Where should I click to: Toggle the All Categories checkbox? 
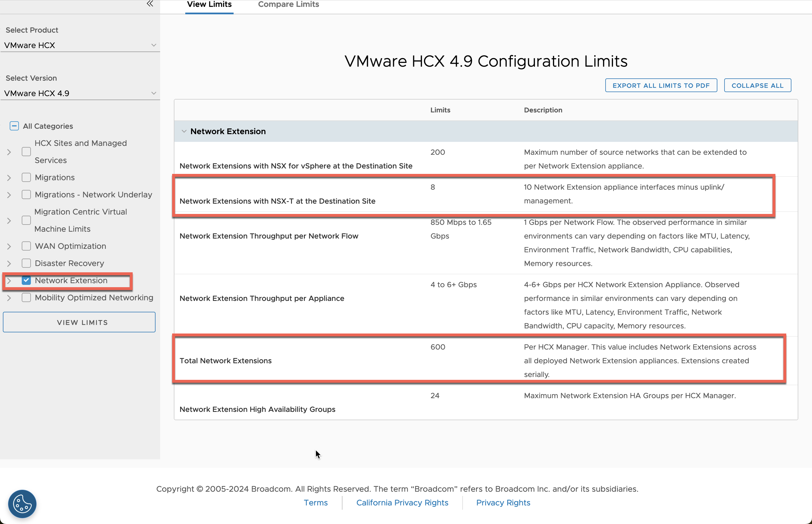[14, 126]
